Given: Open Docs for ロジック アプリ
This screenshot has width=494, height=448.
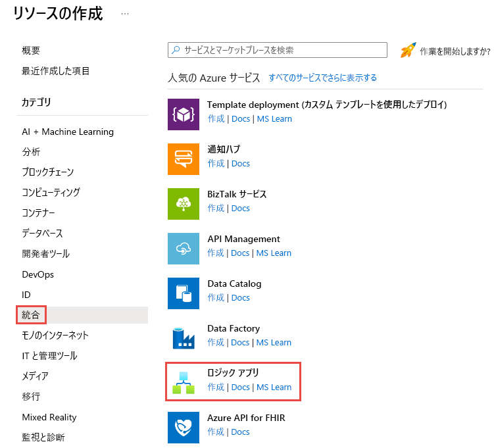Looking at the screenshot, I should (x=240, y=387).
